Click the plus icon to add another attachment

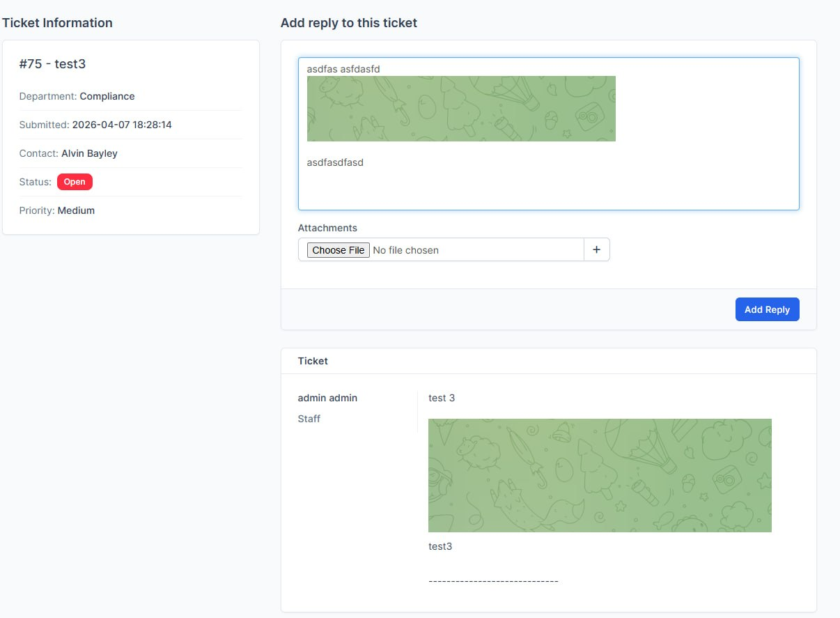(596, 250)
